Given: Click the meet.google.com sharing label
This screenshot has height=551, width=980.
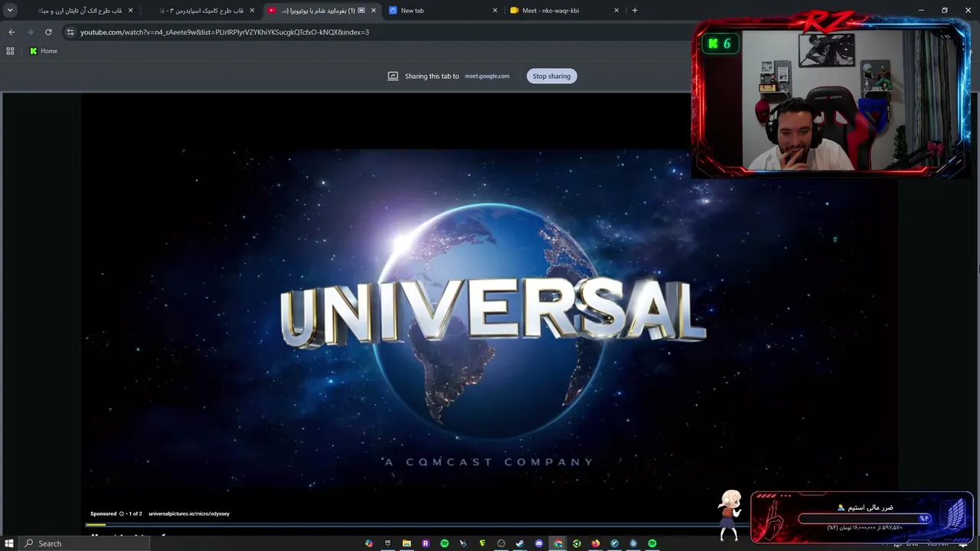Looking at the screenshot, I should 487,77.
